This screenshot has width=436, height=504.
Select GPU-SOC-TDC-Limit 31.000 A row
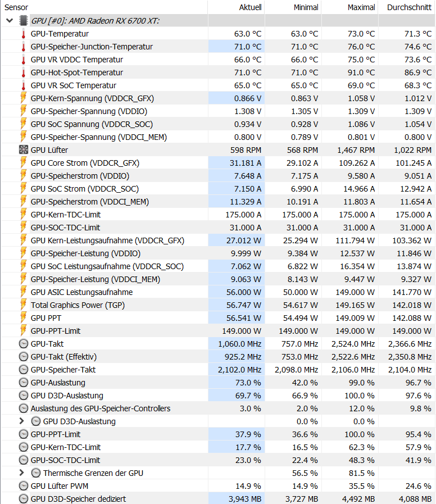click(x=217, y=228)
